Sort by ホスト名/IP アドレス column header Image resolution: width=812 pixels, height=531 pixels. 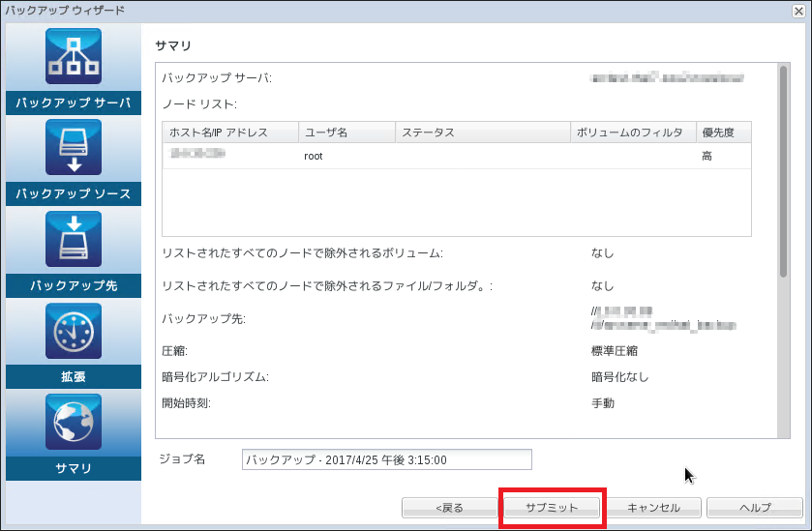click(230, 133)
